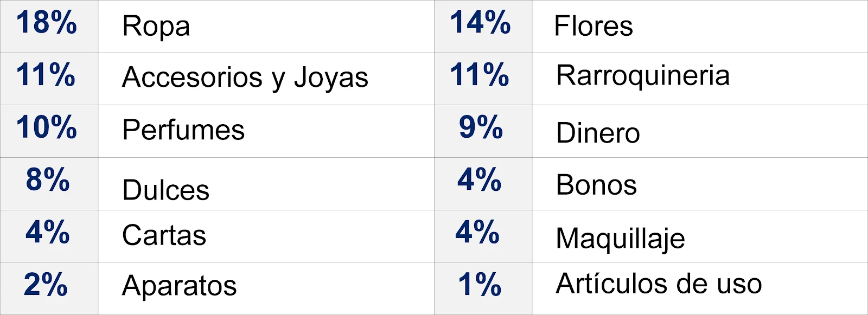
Task: Select the Dinero cell
Action: click(700, 131)
